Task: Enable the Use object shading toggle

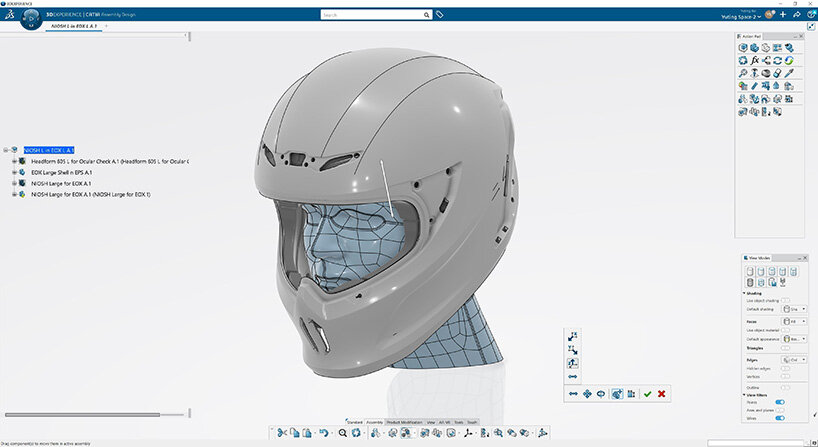Action: click(785, 300)
